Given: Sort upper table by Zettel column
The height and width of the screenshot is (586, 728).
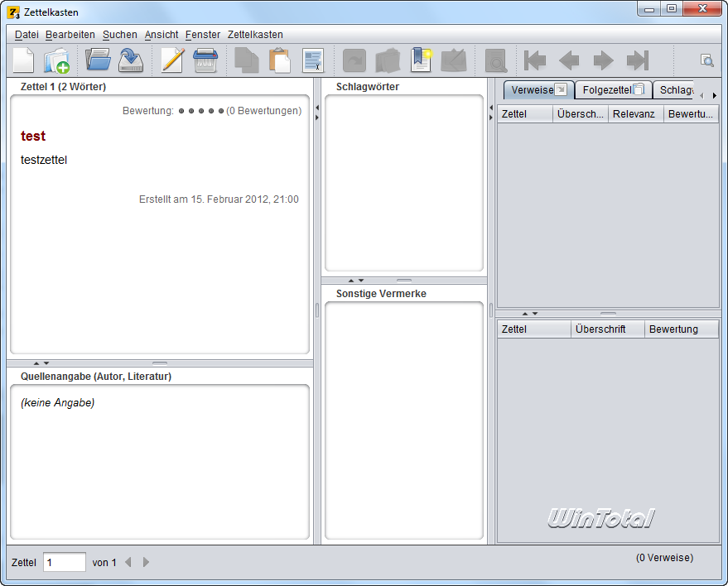Looking at the screenshot, I should tap(525, 114).
